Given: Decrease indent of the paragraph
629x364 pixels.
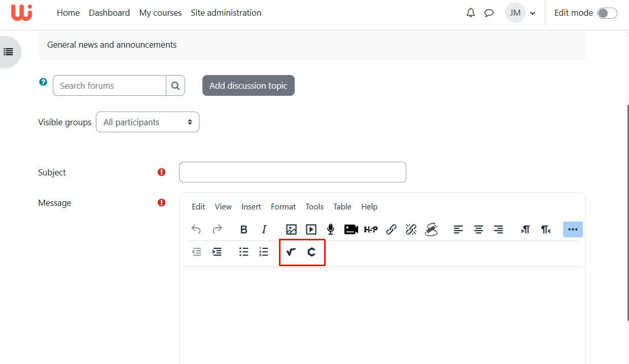Looking at the screenshot, I should 197,252.
